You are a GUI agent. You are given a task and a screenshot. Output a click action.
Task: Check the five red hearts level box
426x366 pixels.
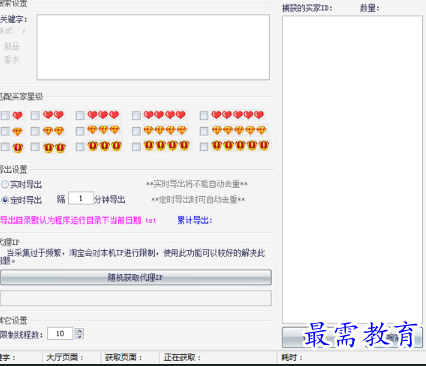(x=204, y=116)
